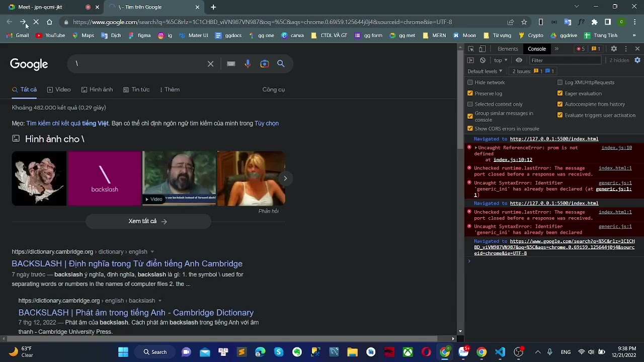Show the console sidebar icon

(x=471, y=60)
